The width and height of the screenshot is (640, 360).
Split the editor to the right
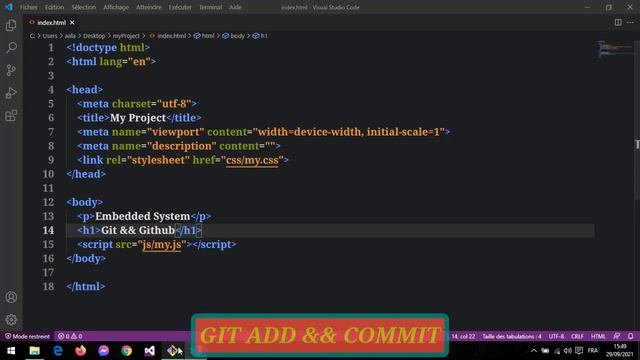click(618, 22)
